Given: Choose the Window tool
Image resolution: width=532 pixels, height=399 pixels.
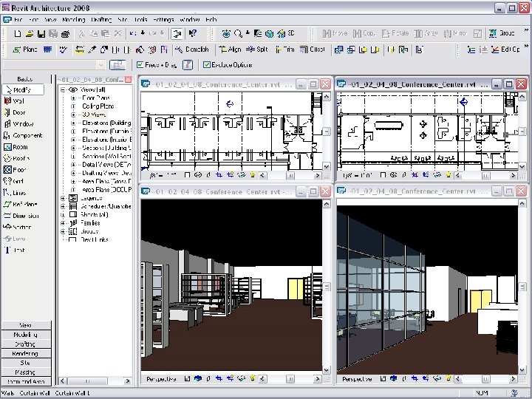Looking at the screenshot, I should (x=22, y=124).
